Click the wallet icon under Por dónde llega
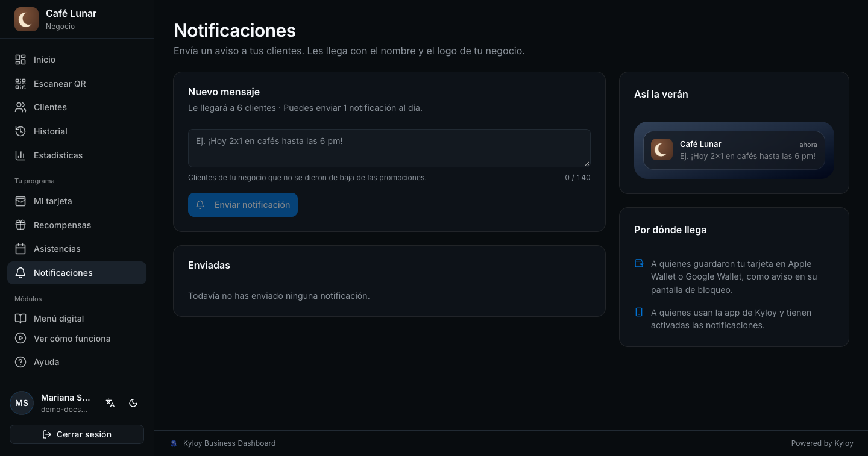Viewport: 868px width, 456px height. [x=639, y=263]
